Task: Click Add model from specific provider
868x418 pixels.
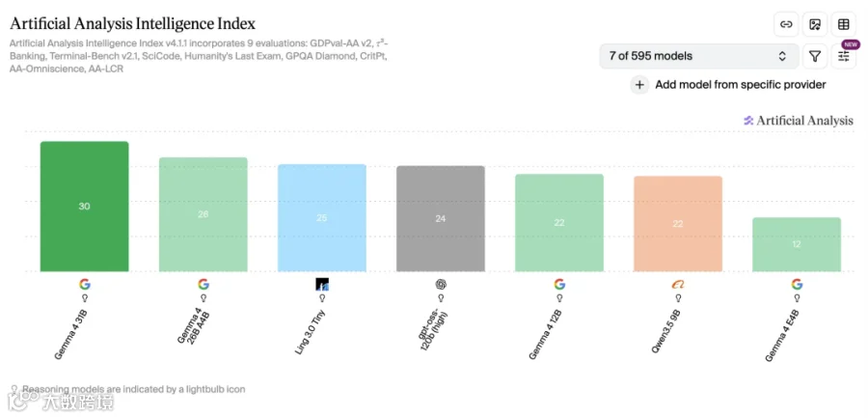Action: click(740, 85)
